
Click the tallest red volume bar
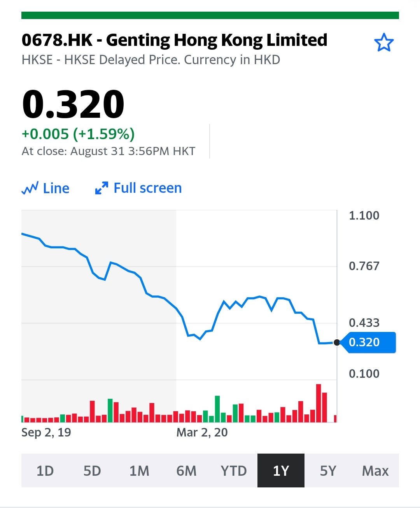coord(318,403)
